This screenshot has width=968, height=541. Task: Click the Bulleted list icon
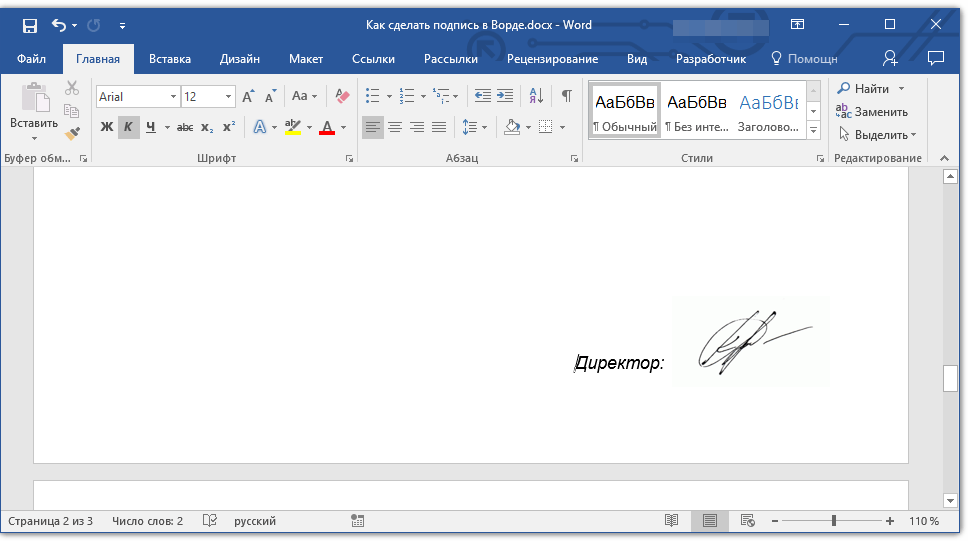pyautogui.click(x=373, y=96)
